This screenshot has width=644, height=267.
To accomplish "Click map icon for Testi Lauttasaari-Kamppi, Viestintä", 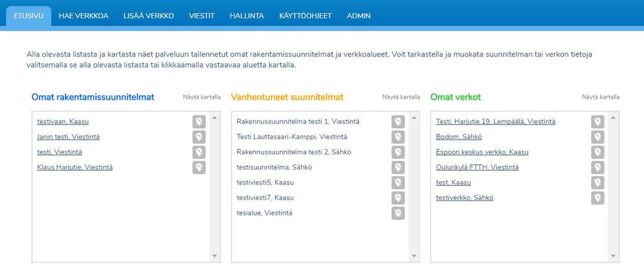I will point(398,136).
